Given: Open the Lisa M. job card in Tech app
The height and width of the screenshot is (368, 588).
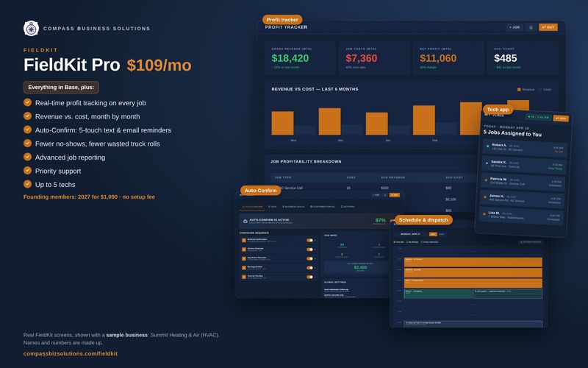Looking at the screenshot, I should [x=521, y=216].
